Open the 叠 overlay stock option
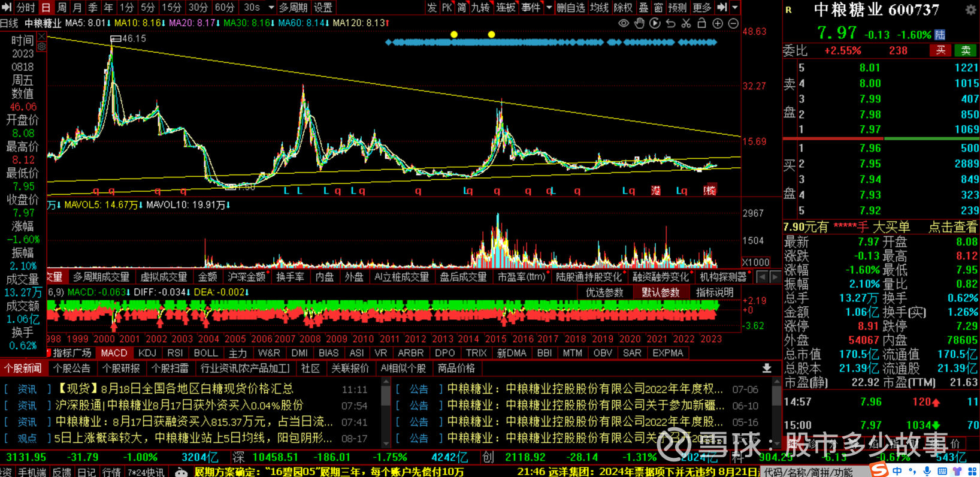Image resolution: width=980 pixels, height=477 pixels. [x=643, y=7]
